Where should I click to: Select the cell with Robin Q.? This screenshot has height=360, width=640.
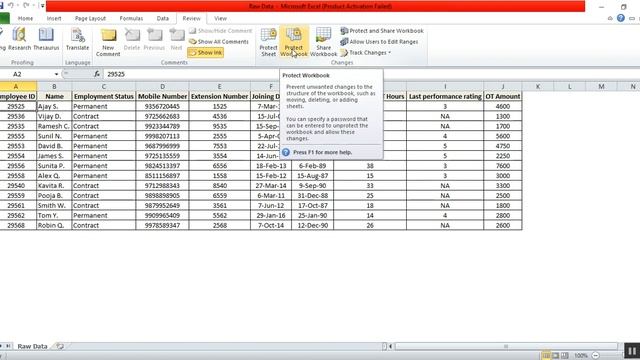coord(54,225)
